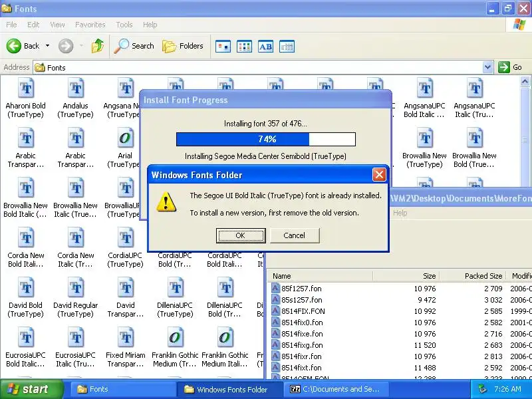Open the Favorites menu

(x=90, y=25)
